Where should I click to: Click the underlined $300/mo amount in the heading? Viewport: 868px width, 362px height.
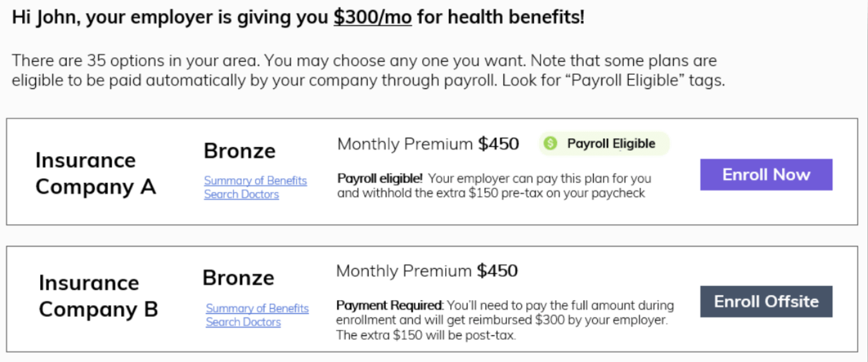click(x=372, y=17)
